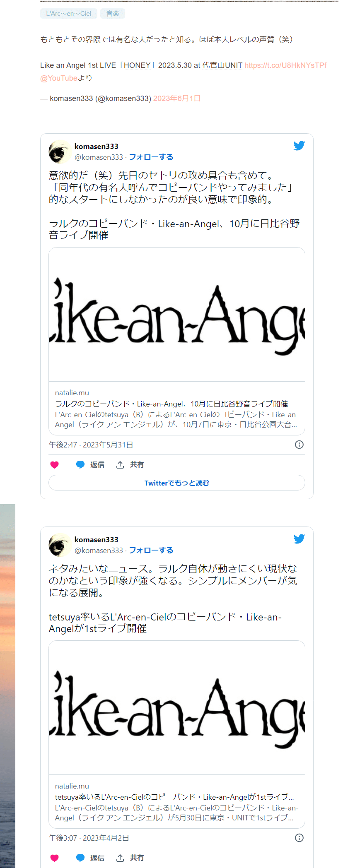Share the second tweet using 共有
The width and height of the screenshot is (355, 868).
coord(130,858)
